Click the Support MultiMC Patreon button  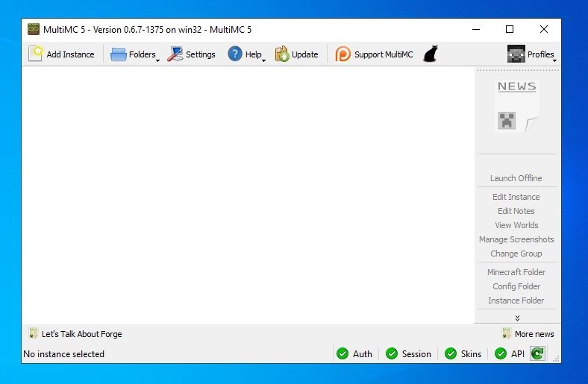pyautogui.click(x=374, y=54)
